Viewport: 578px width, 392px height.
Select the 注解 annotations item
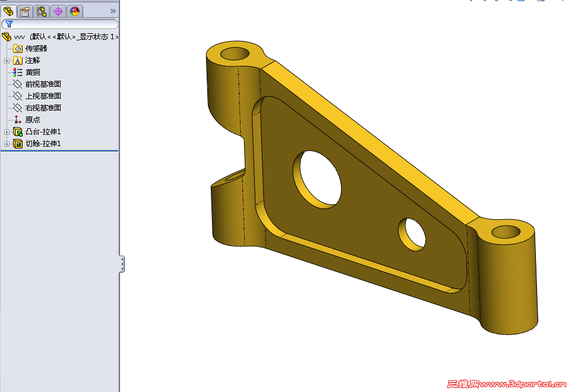point(27,61)
